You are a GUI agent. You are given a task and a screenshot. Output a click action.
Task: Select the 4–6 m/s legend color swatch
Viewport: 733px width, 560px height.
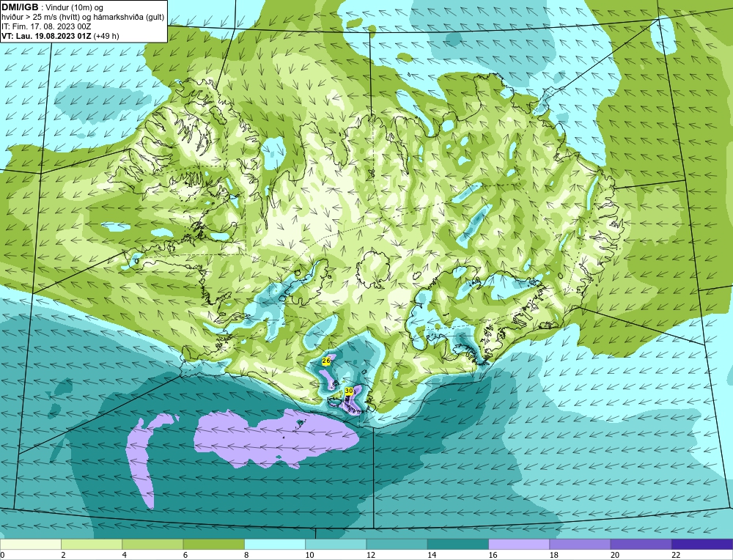click(x=152, y=545)
